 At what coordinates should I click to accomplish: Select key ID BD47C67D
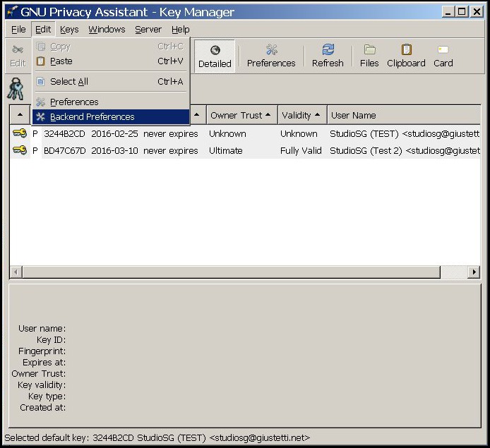point(64,150)
